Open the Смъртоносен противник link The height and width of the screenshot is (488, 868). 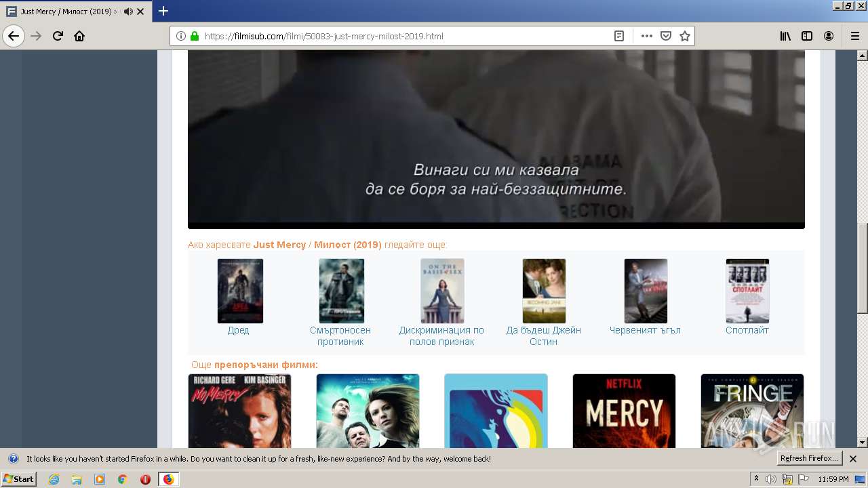click(x=340, y=336)
